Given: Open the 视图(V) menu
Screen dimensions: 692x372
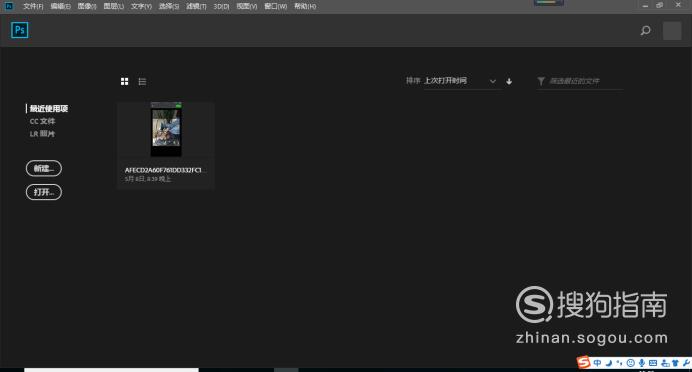Looking at the screenshot, I should [x=247, y=6].
